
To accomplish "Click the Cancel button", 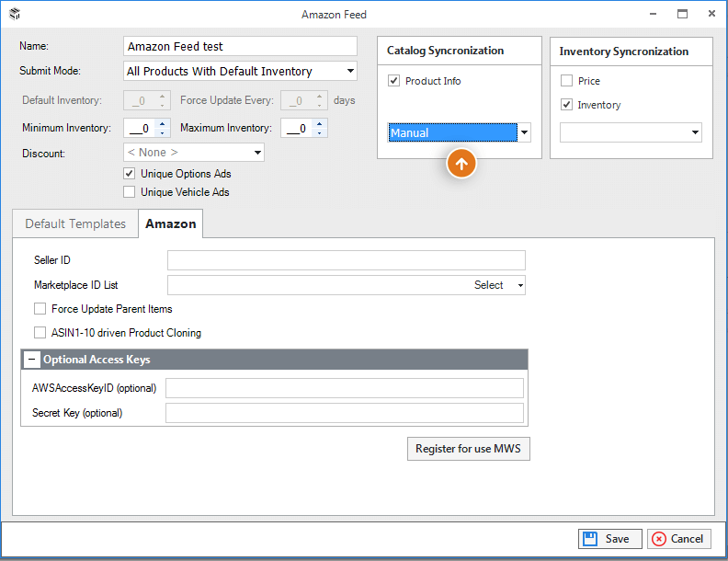I will coord(678,539).
